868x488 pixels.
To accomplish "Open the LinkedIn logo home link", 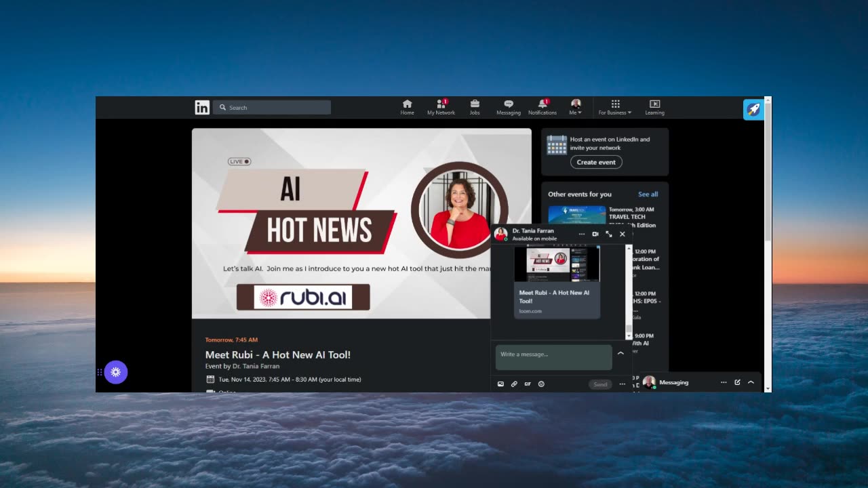I will point(202,107).
